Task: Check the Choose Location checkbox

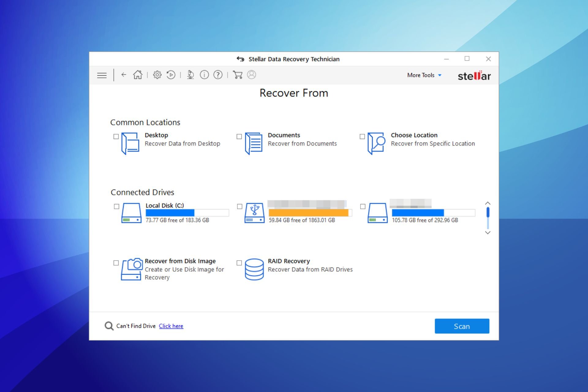Action: coord(362,137)
